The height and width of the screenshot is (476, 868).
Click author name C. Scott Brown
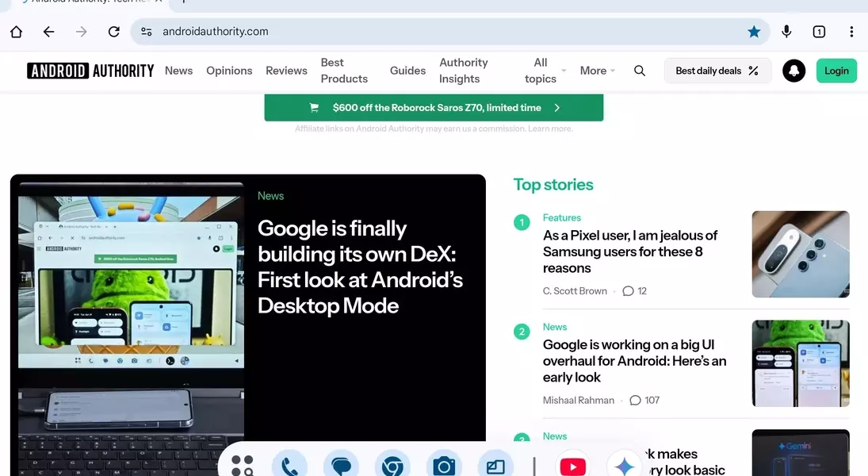pos(575,291)
